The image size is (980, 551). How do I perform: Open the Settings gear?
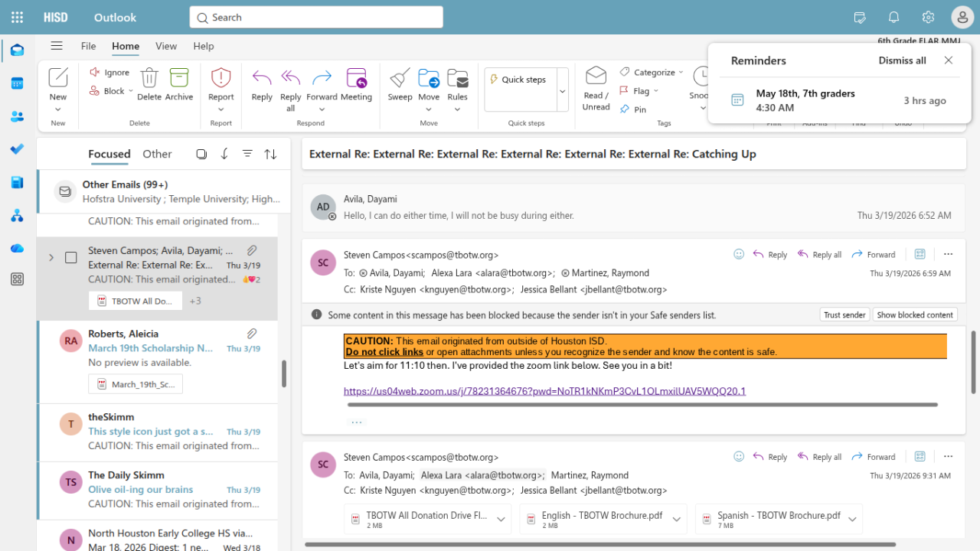click(928, 17)
